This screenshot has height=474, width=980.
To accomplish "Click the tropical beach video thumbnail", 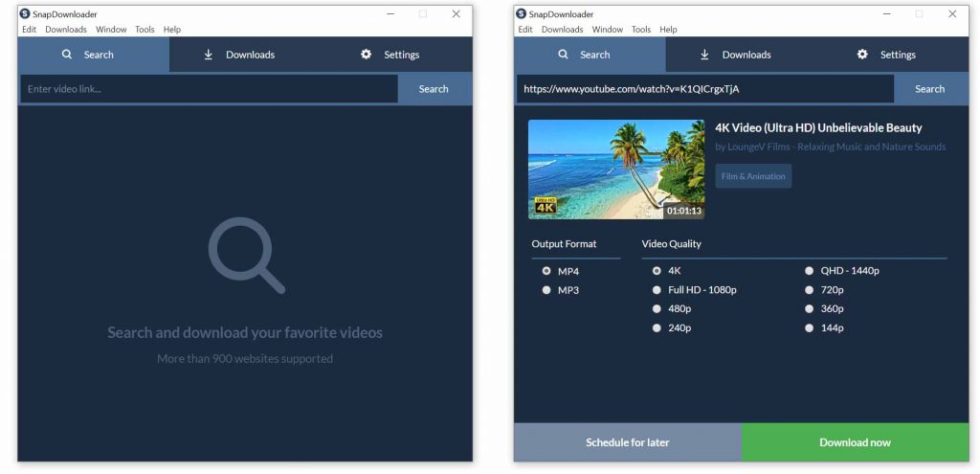I will point(616,169).
